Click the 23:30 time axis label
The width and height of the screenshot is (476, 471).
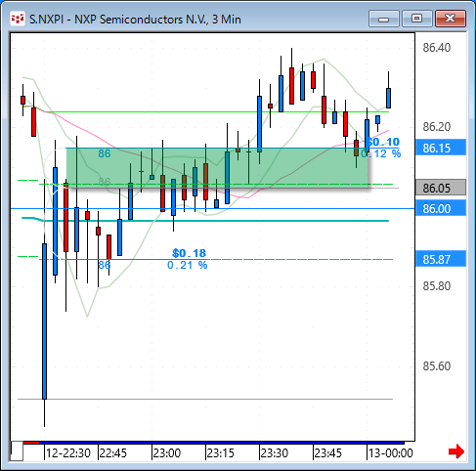275,452
